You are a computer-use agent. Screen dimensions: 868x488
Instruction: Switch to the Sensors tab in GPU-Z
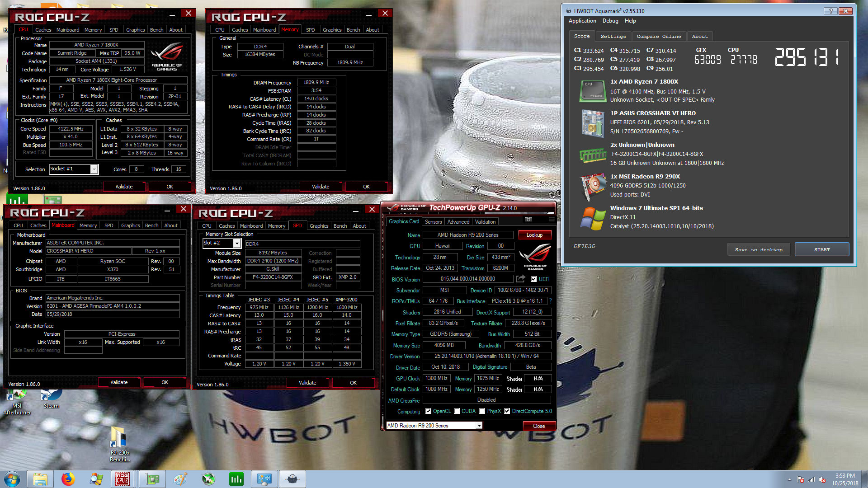coord(433,222)
